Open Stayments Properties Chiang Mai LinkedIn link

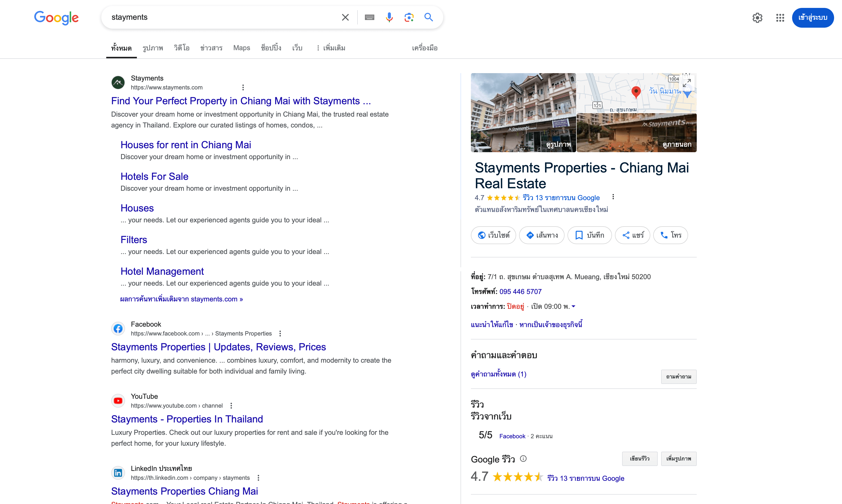[184, 491]
